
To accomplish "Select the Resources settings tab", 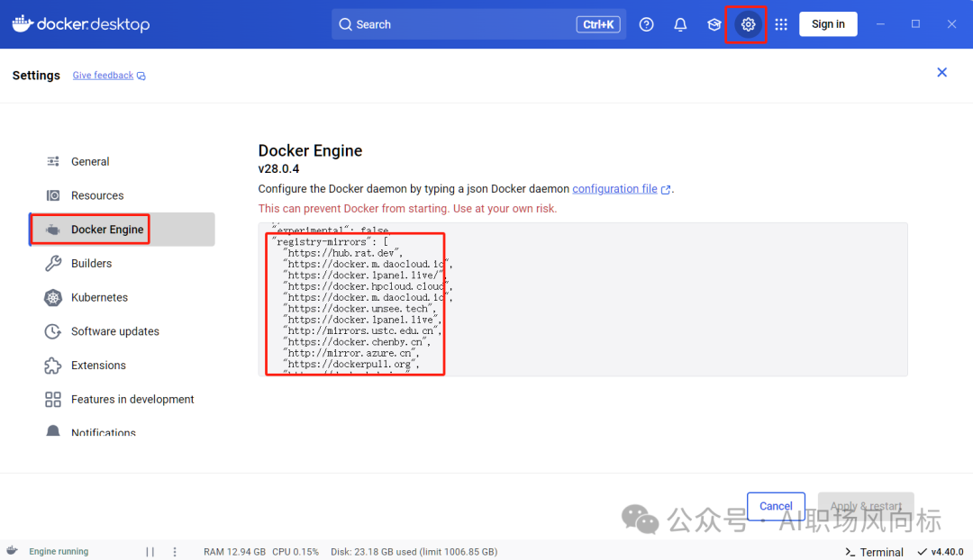I will point(123,195).
